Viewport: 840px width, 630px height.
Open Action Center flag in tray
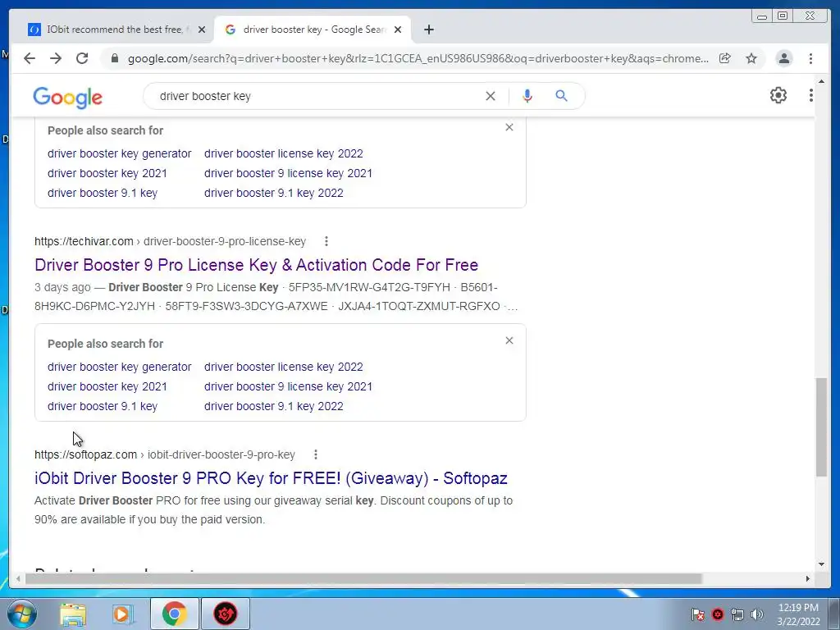pos(697,614)
